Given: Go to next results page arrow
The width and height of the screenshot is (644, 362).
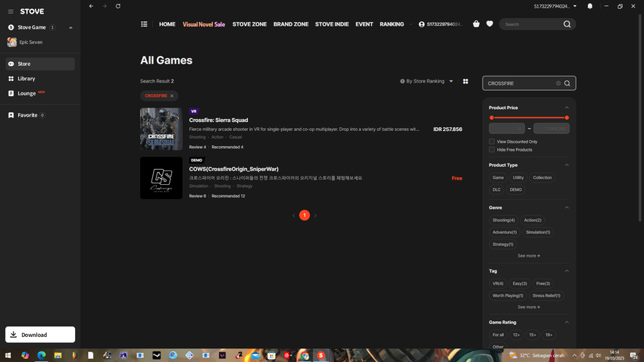Looking at the screenshot, I should coord(315,216).
